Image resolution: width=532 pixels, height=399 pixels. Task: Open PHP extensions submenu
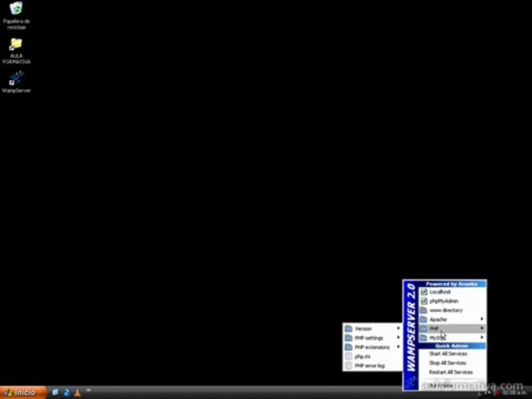click(x=372, y=347)
